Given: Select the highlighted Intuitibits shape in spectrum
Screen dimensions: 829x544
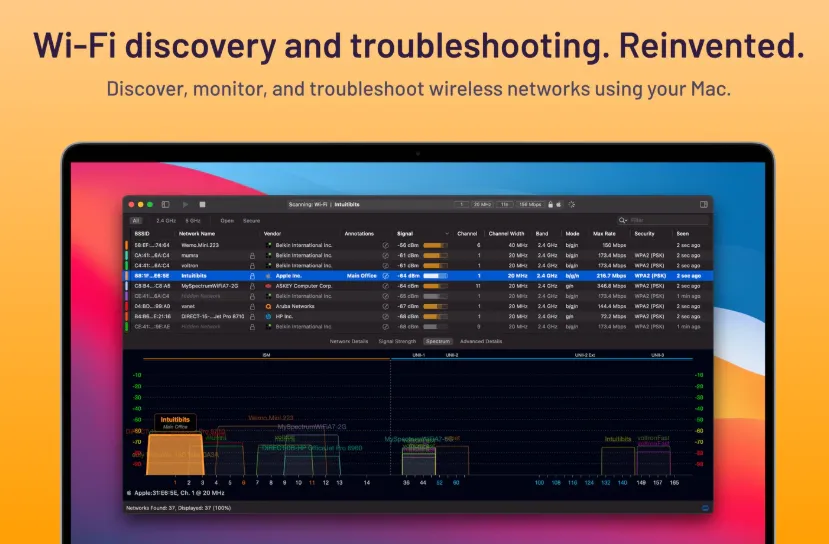Looking at the screenshot, I should coord(175,455).
